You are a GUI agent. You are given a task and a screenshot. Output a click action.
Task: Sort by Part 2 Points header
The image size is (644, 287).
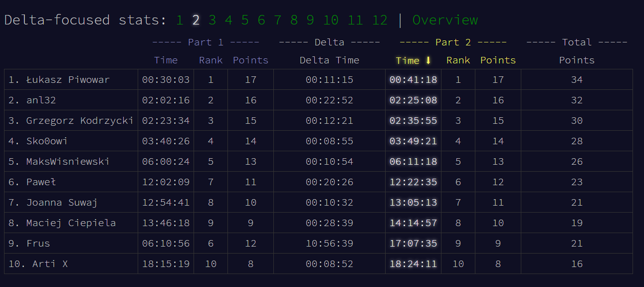[498, 60]
